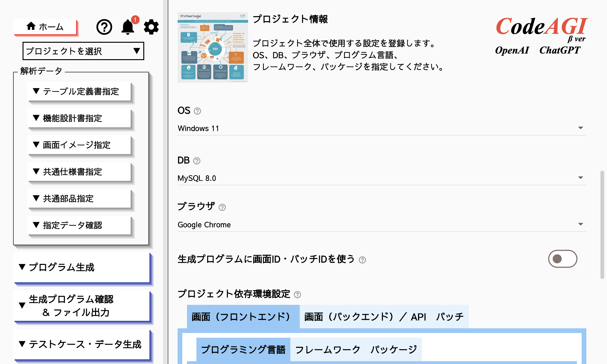607x364 pixels.
Task: Click the help icon next to ブラウザ
Action: point(222,208)
